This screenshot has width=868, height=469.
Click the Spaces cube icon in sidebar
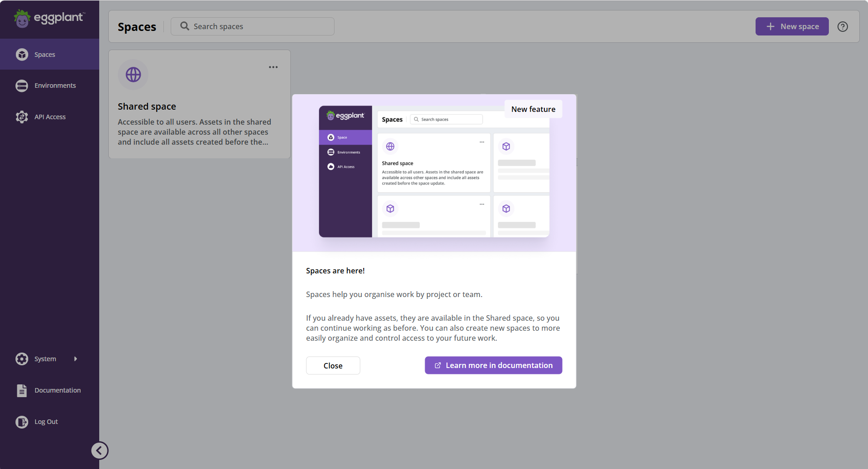click(x=22, y=55)
